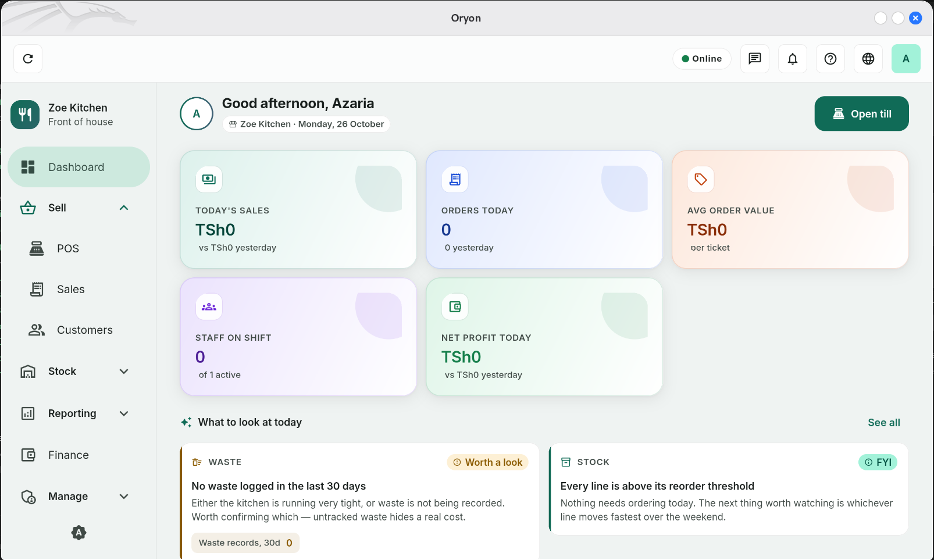Click the Orders Today receipt icon

(455, 179)
